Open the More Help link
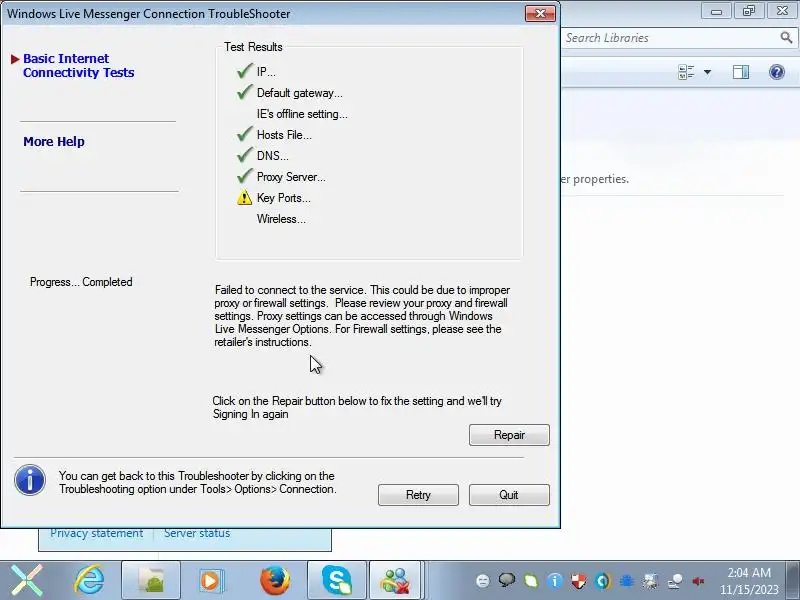This screenshot has height=600, width=800. (x=54, y=141)
